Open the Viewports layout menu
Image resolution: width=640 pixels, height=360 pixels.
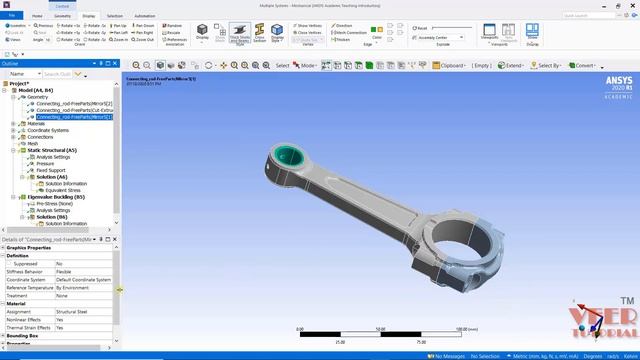coord(489,33)
